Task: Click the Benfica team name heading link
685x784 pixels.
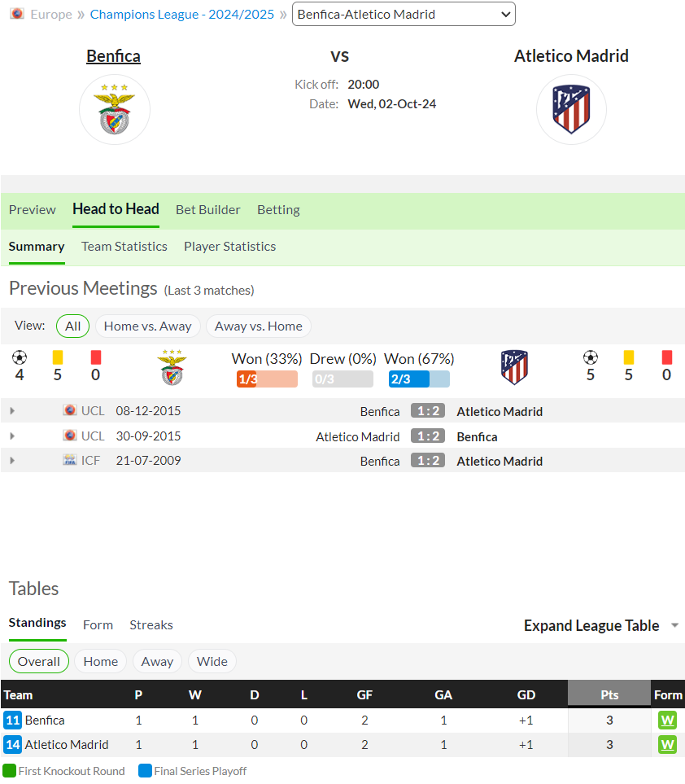Action: 113,56
